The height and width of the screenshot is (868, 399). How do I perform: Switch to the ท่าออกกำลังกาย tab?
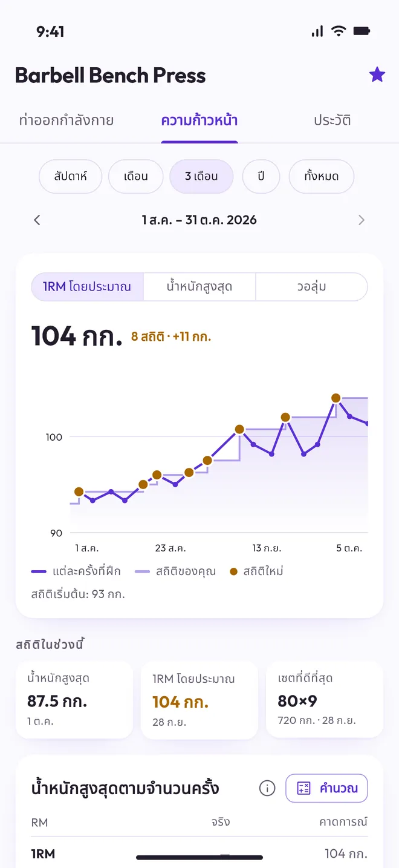(x=66, y=120)
